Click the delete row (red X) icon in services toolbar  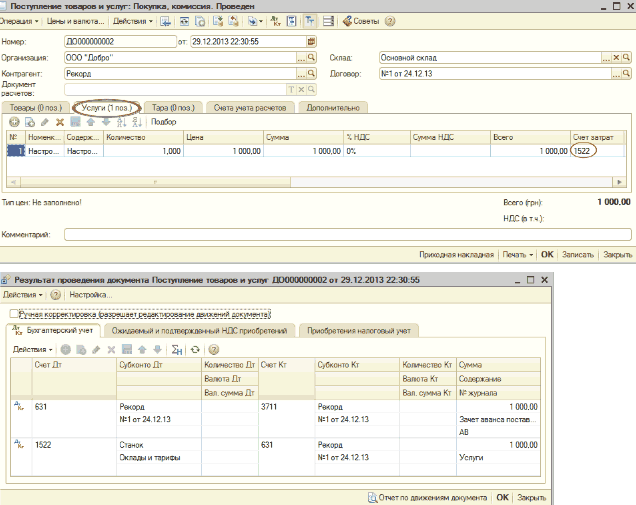tap(60, 121)
